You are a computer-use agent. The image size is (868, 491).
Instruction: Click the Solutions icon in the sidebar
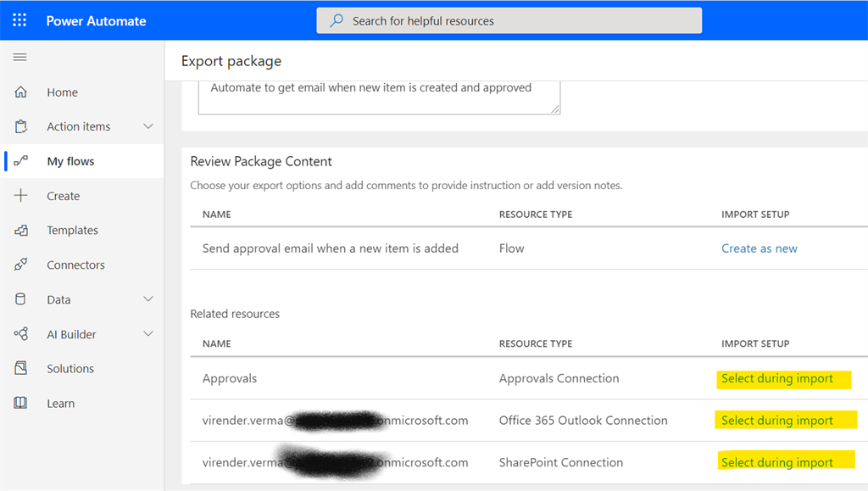20,368
